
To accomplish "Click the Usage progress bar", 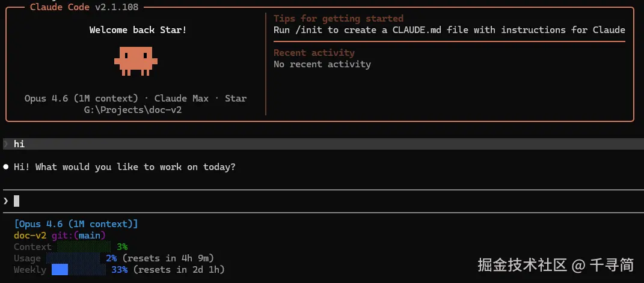I will 73,258.
